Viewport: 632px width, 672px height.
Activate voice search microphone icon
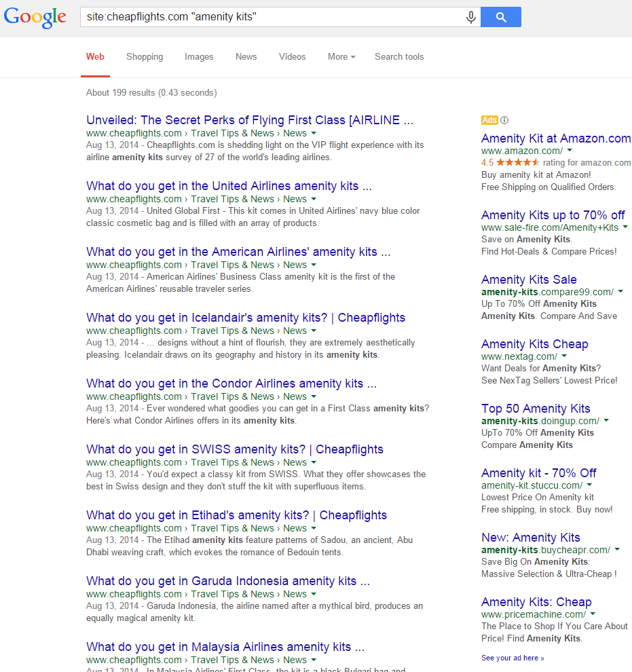(x=470, y=17)
